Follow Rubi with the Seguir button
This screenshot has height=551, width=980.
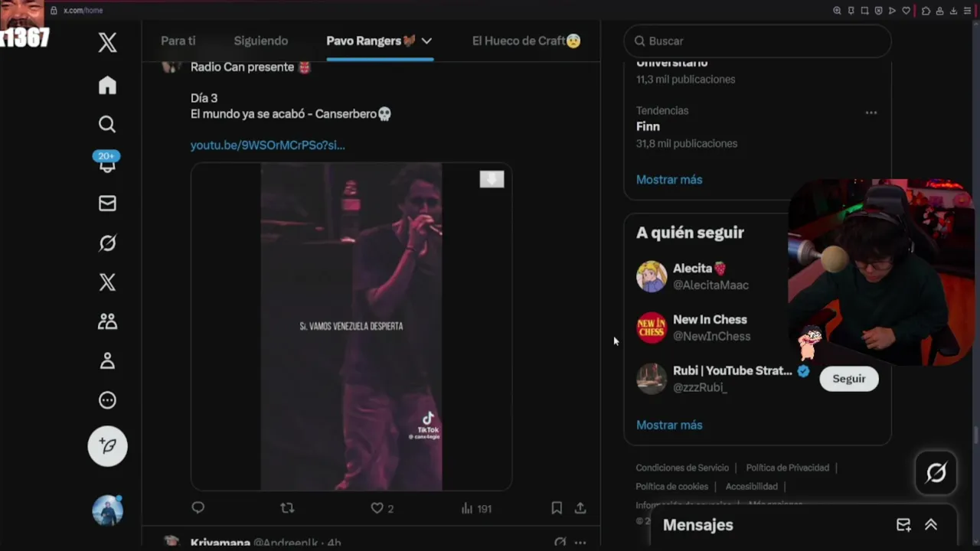pos(849,379)
